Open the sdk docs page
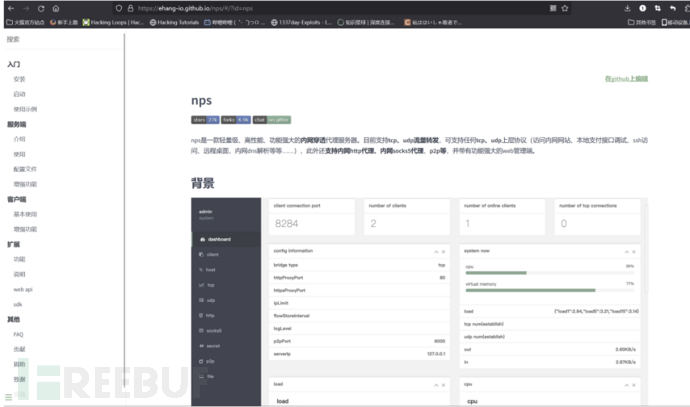 click(x=18, y=304)
